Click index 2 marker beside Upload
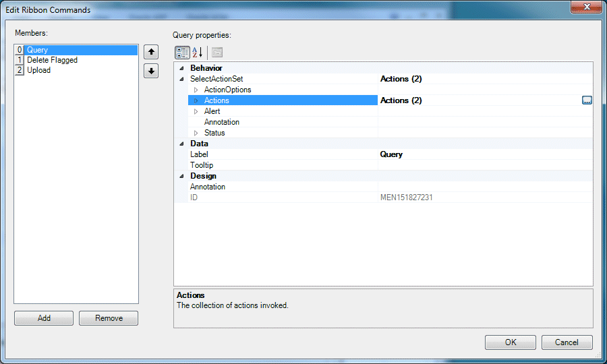This screenshot has width=607, height=364. (x=20, y=70)
